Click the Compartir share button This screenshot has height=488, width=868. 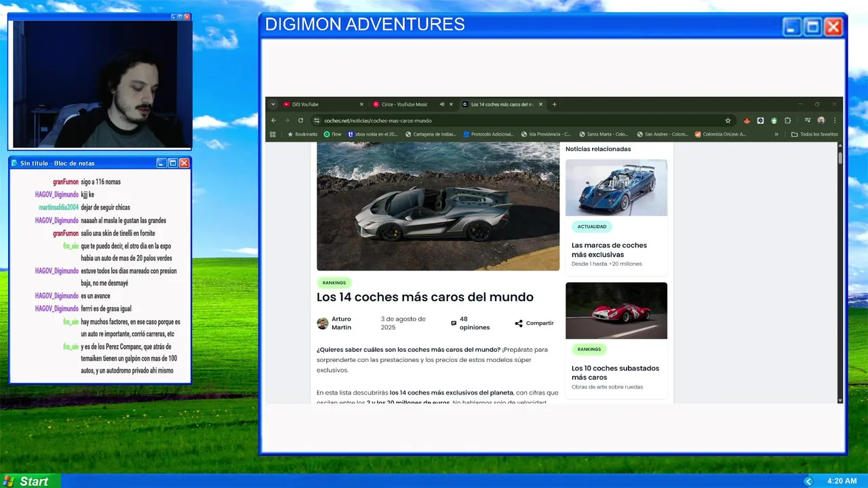[534, 323]
